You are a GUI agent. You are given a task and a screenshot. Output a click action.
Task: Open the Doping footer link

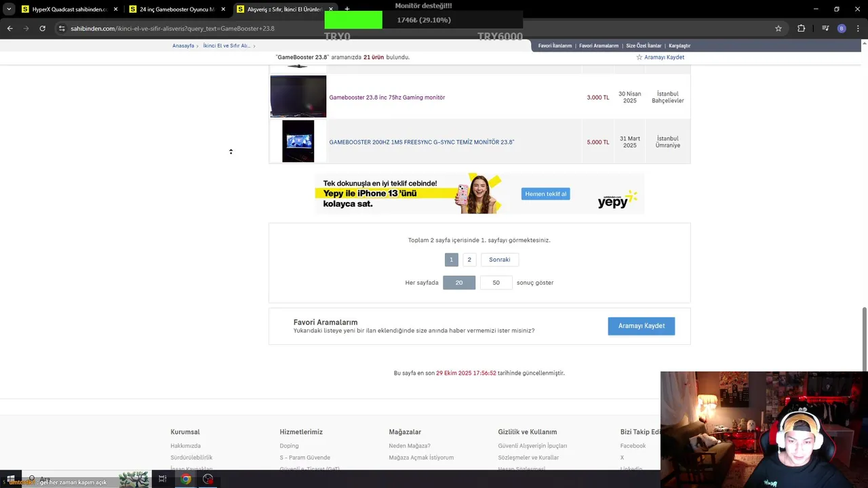tap(289, 446)
